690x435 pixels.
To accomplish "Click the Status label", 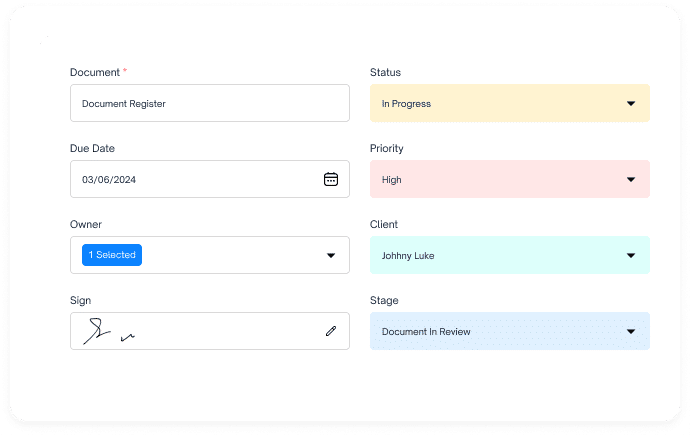I will (385, 73).
